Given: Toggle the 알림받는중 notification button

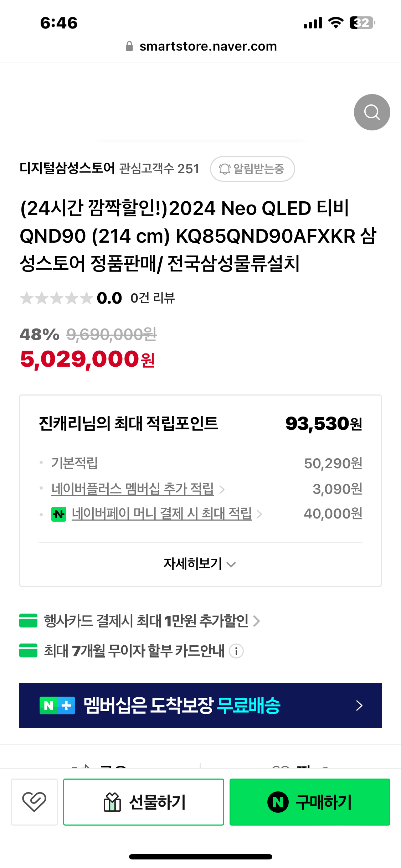Looking at the screenshot, I should tap(252, 169).
